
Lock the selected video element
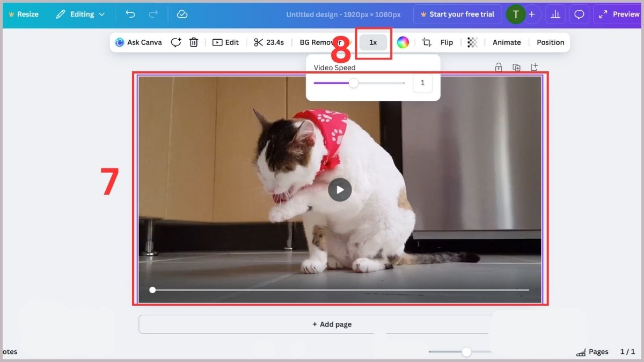click(x=498, y=67)
